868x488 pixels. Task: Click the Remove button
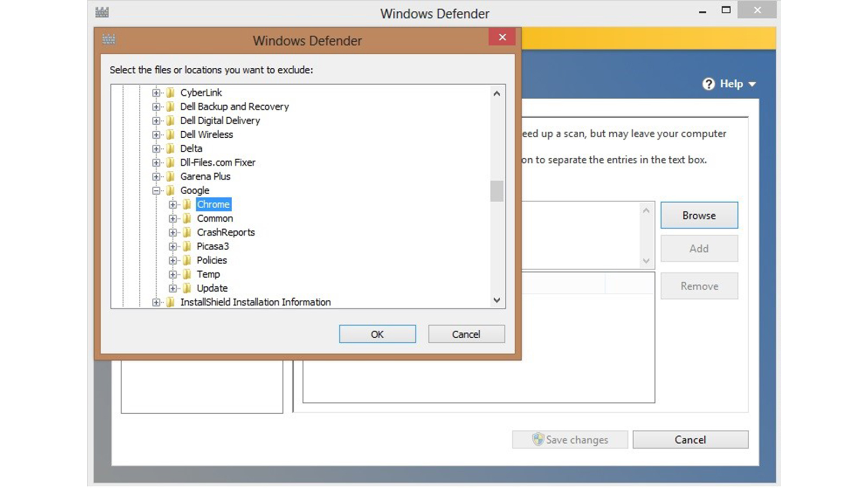(699, 286)
